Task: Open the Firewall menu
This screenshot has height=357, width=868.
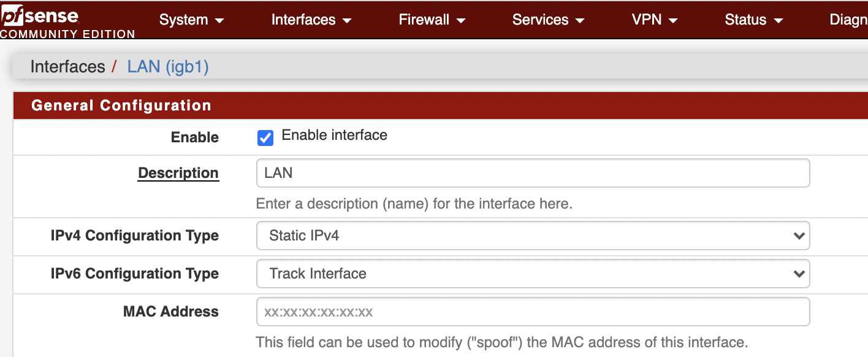Action: pos(432,20)
